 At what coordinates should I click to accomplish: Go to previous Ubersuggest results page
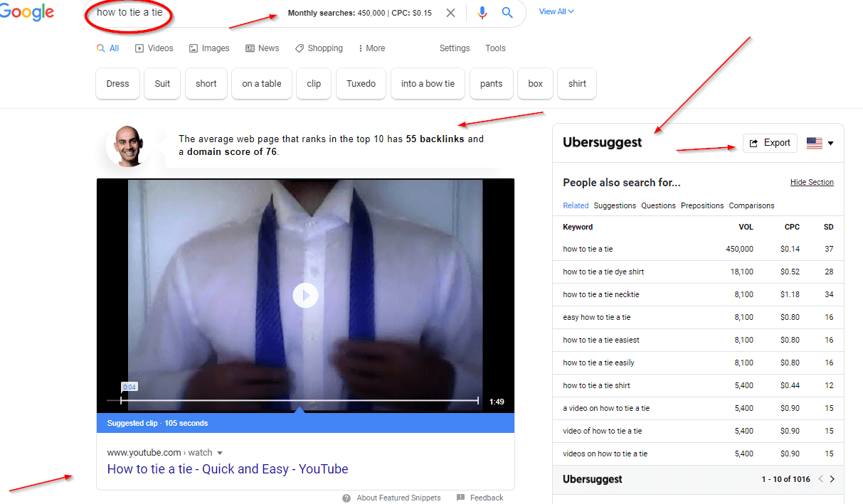(820, 479)
